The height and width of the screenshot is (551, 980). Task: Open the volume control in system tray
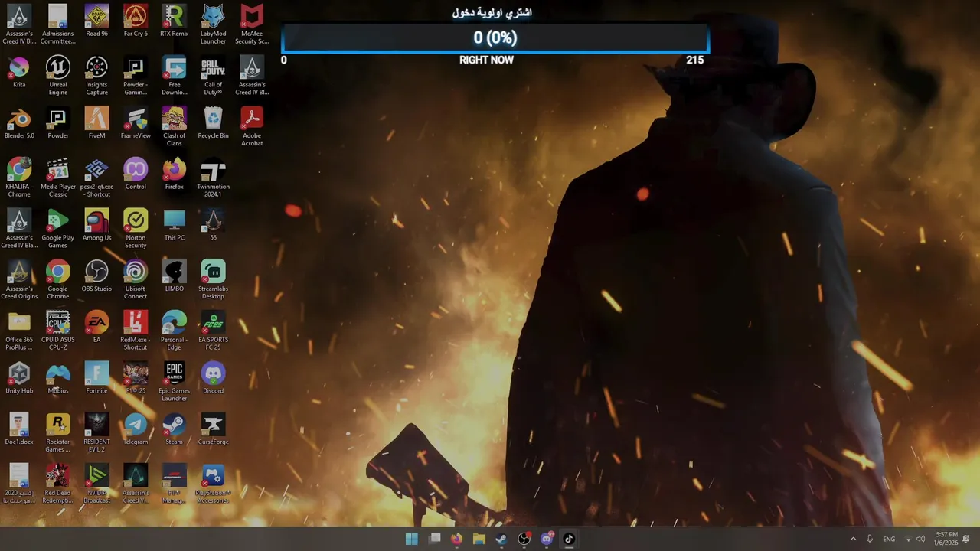click(921, 539)
